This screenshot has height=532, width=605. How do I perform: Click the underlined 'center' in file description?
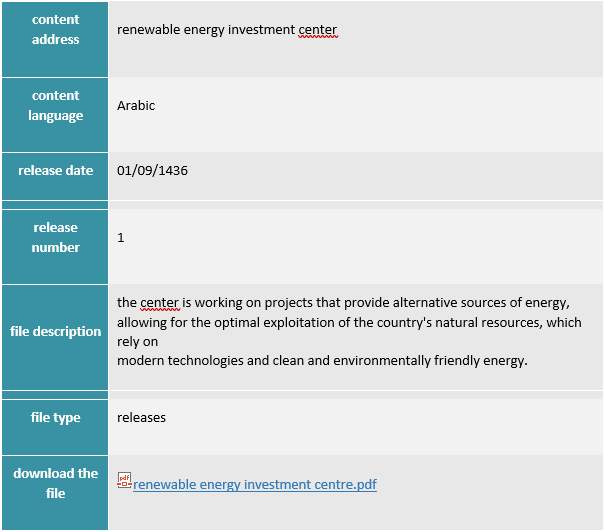[x=158, y=303]
